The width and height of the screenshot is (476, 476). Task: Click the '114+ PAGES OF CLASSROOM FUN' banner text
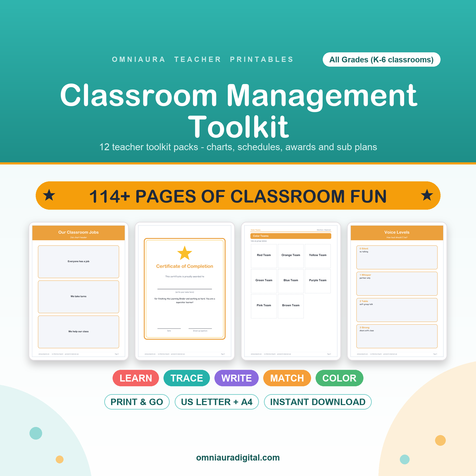click(x=238, y=196)
